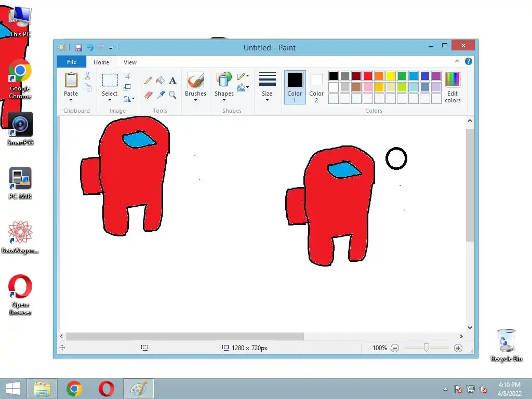Image resolution: width=532 pixels, height=399 pixels.
Task: Click the Size line thickness icon
Action: pyautogui.click(x=268, y=79)
